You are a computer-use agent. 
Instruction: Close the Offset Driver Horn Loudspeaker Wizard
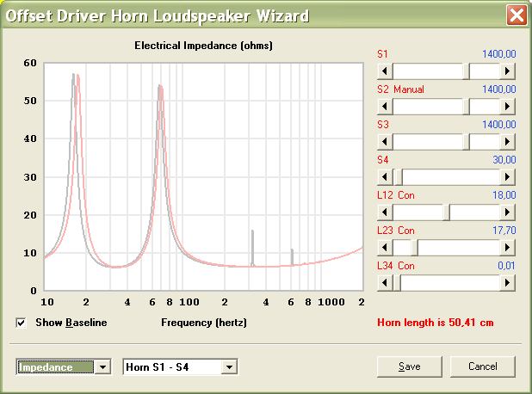pyautogui.click(x=517, y=15)
